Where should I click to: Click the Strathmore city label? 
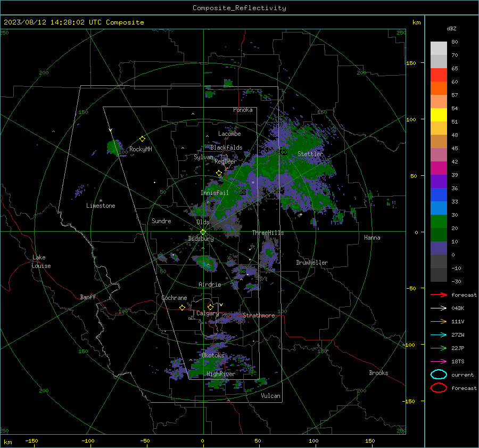click(x=259, y=315)
